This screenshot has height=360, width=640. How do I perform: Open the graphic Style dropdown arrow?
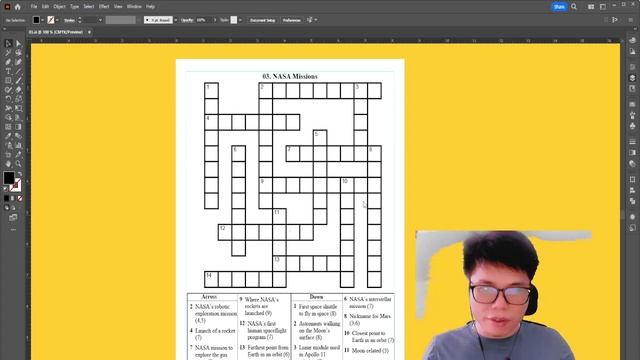[x=240, y=20]
